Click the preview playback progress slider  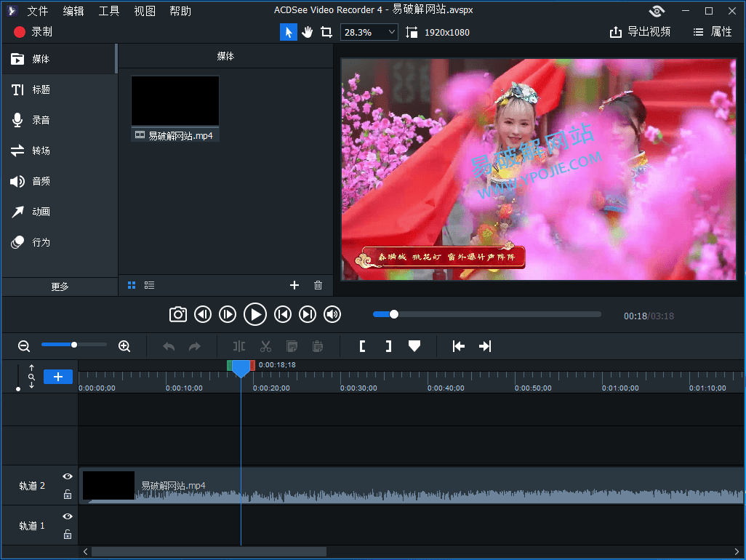(x=487, y=314)
